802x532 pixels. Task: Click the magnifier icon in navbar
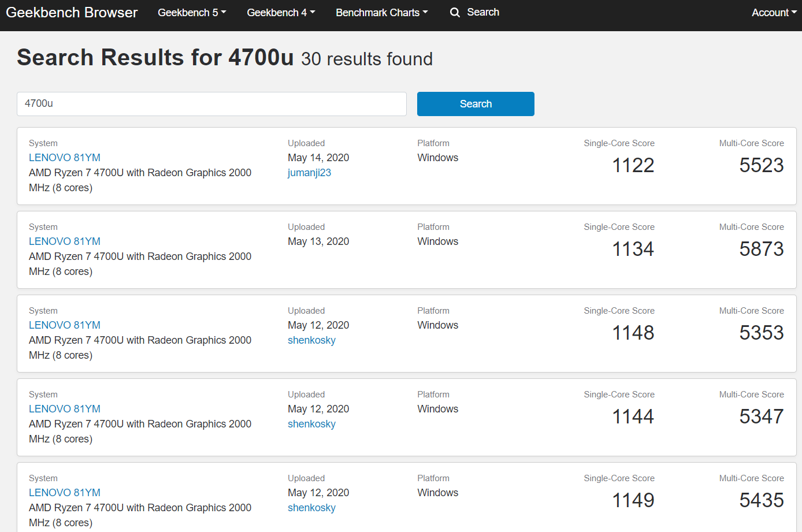(455, 13)
